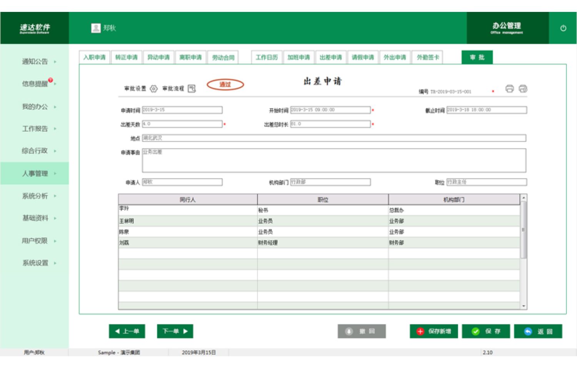
Task: Click the 申请时间 date field
Action: tap(182, 110)
